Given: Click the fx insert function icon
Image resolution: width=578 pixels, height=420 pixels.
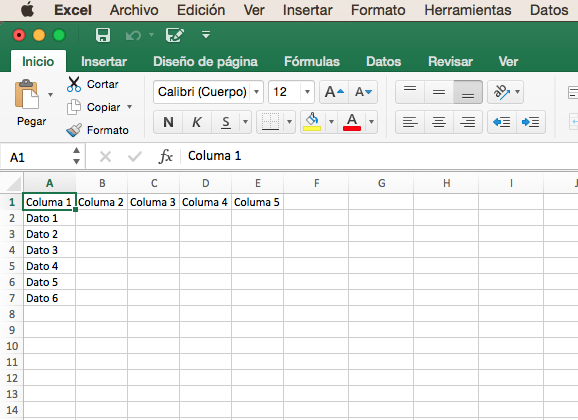Looking at the screenshot, I should pyautogui.click(x=166, y=156).
